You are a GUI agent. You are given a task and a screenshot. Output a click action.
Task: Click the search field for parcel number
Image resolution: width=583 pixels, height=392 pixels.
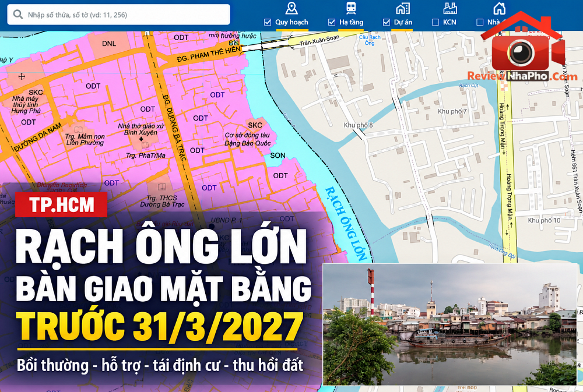pyautogui.click(x=118, y=15)
